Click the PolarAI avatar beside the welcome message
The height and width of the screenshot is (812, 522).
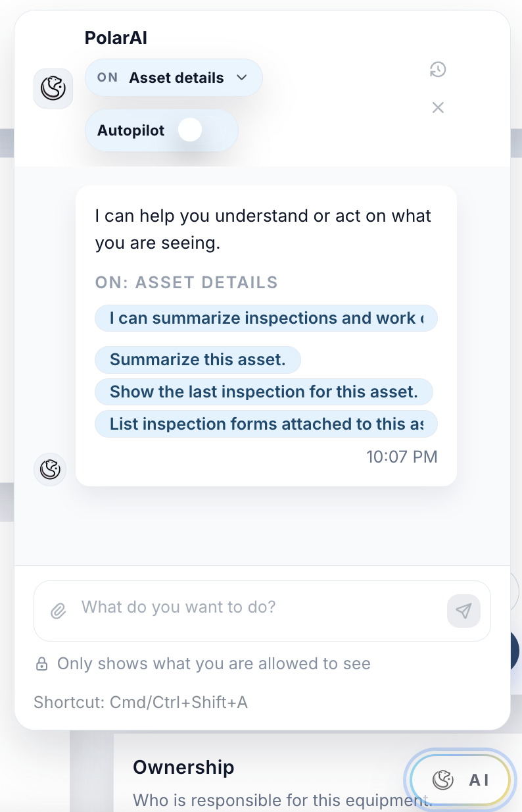[50, 469]
